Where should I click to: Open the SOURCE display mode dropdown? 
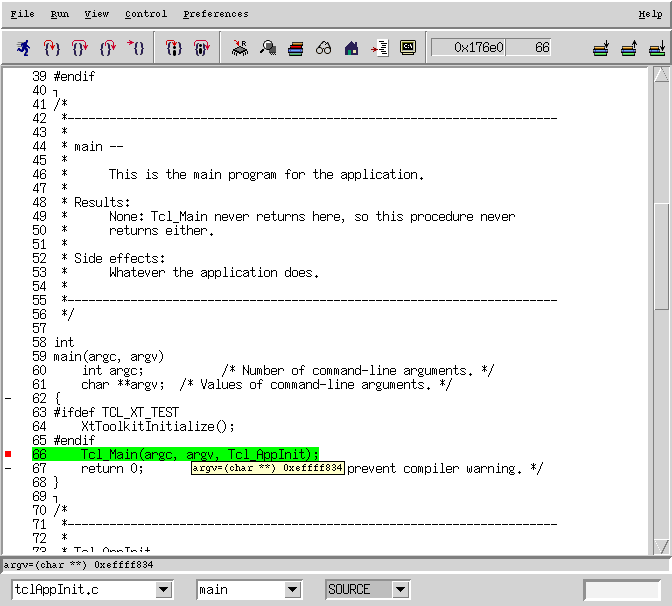400,590
